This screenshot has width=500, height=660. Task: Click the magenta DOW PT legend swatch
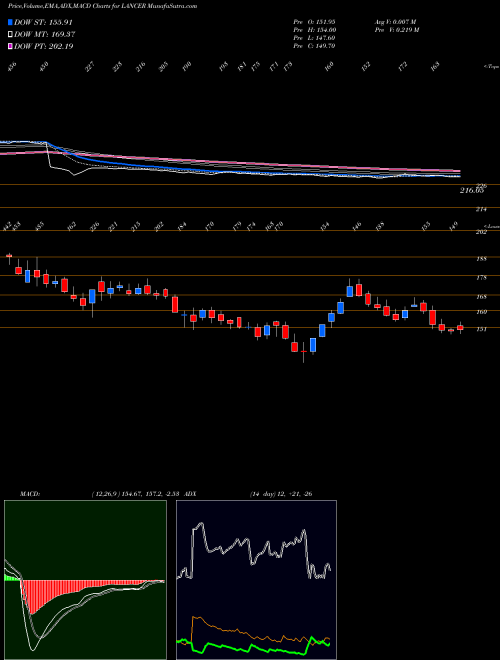click(10, 46)
